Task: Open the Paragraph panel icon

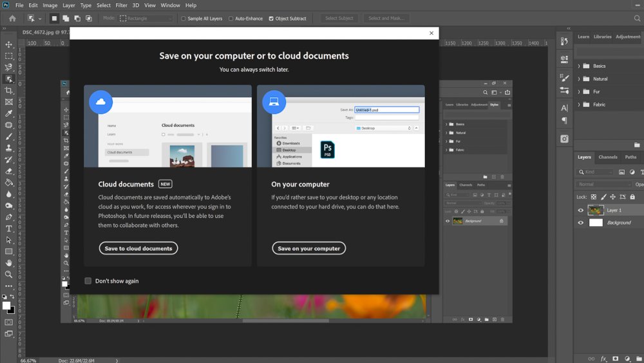Action: (564, 121)
